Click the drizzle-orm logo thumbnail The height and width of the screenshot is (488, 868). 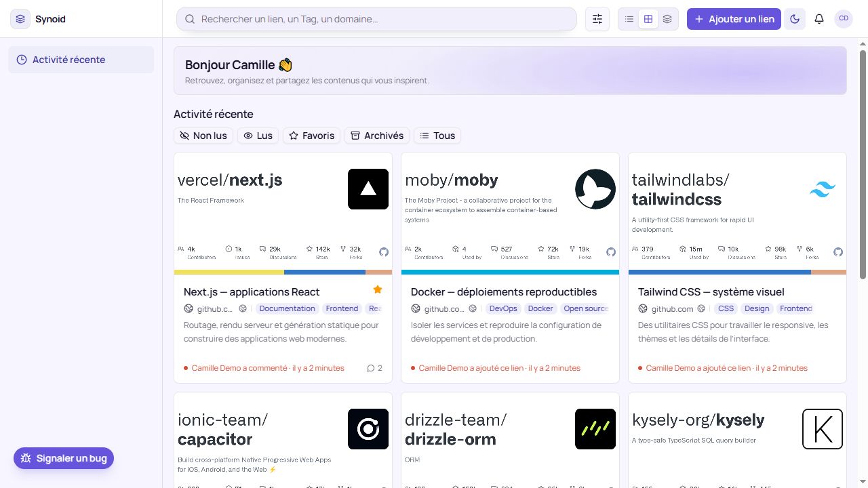click(x=595, y=429)
